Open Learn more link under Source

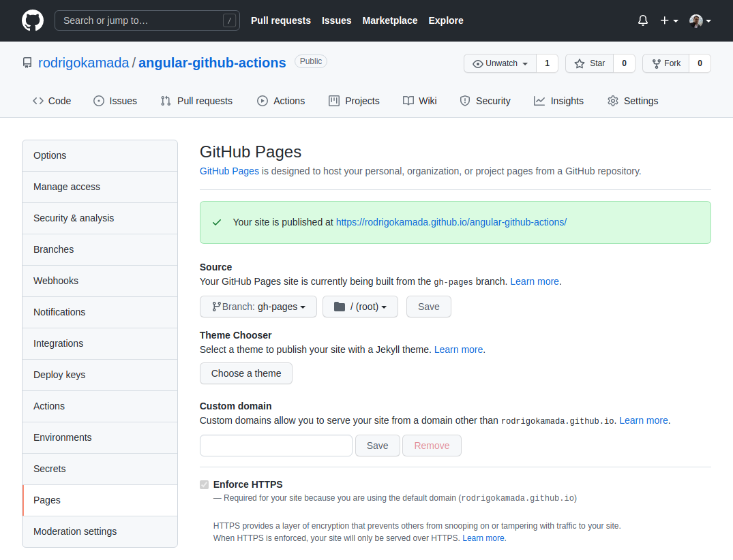coord(535,281)
